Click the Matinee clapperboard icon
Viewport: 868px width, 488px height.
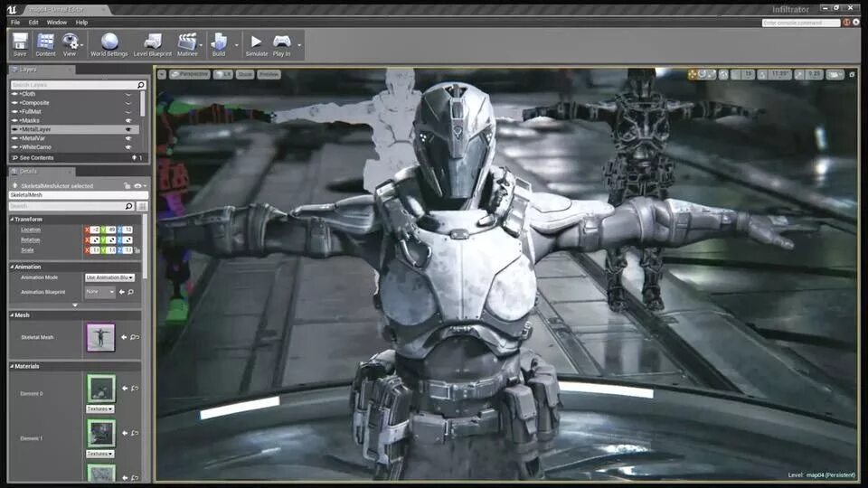(187, 42)
